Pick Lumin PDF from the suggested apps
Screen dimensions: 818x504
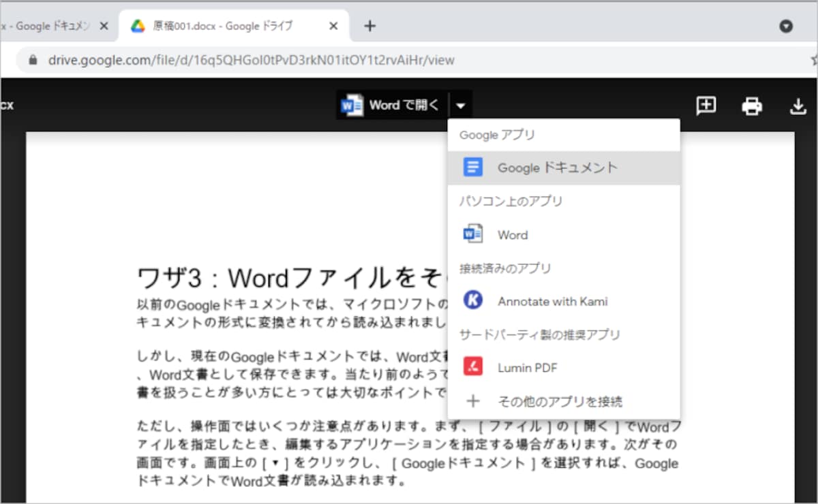pyautogui.click(x=564, y=368)
